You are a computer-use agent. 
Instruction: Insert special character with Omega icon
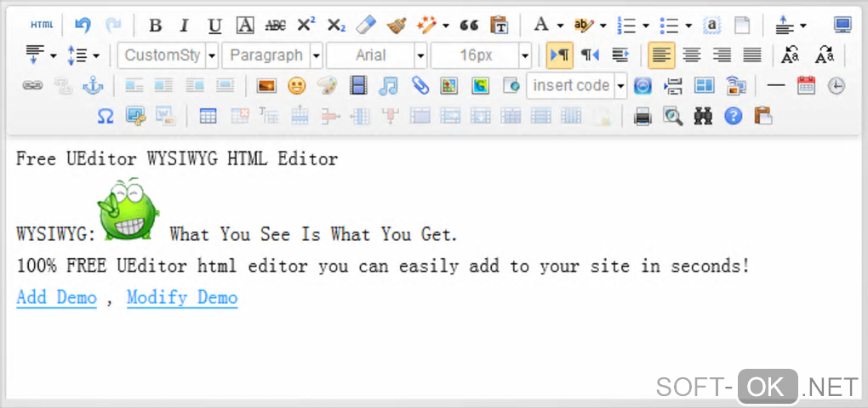tap(106, 116)
